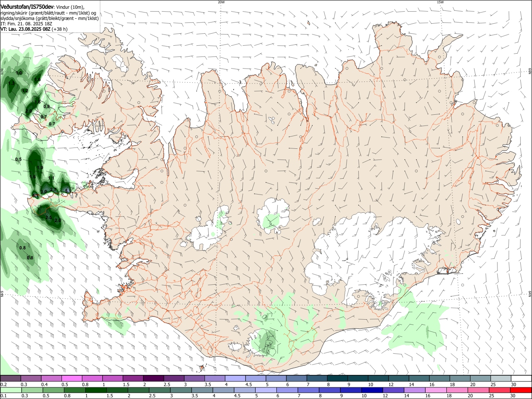Select the light grey 25–30 top-row swatch
This screenshot has width=532, height=399.
(501, 378)
